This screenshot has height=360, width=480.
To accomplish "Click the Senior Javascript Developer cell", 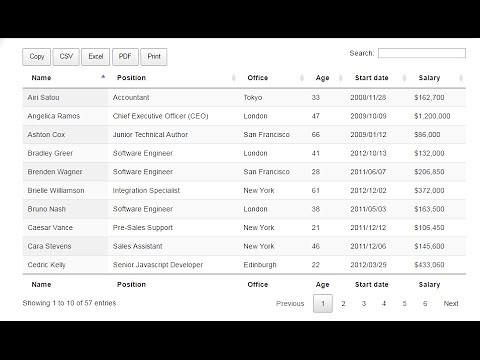I will tap(173, 265).
